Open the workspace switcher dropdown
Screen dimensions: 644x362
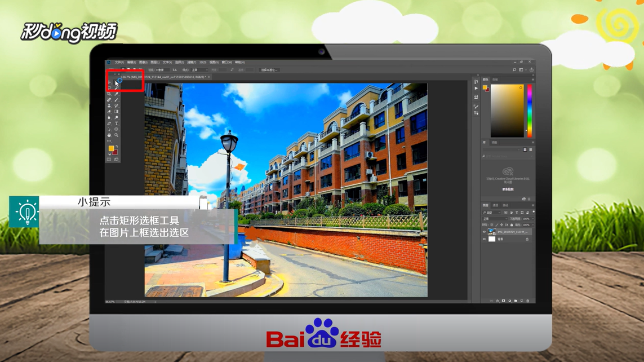point(522,70)
